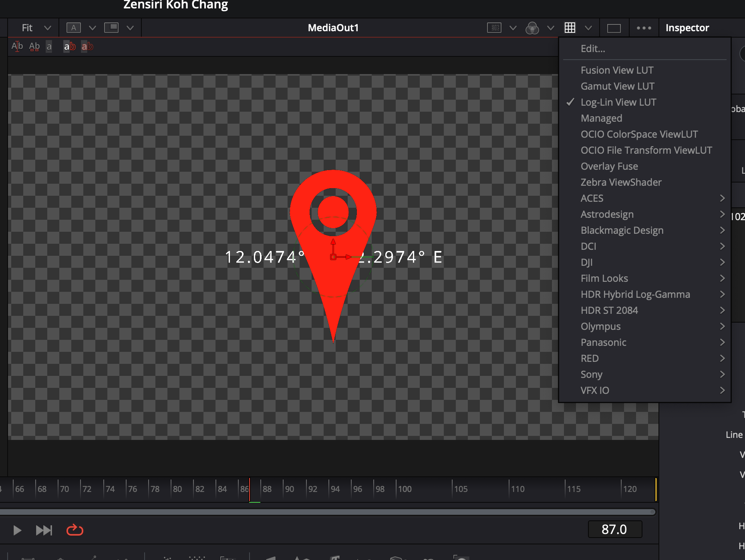This screenshot has width=745, height=560.
Task: Expand the DJI submenu
Action: tap(645, 262)
